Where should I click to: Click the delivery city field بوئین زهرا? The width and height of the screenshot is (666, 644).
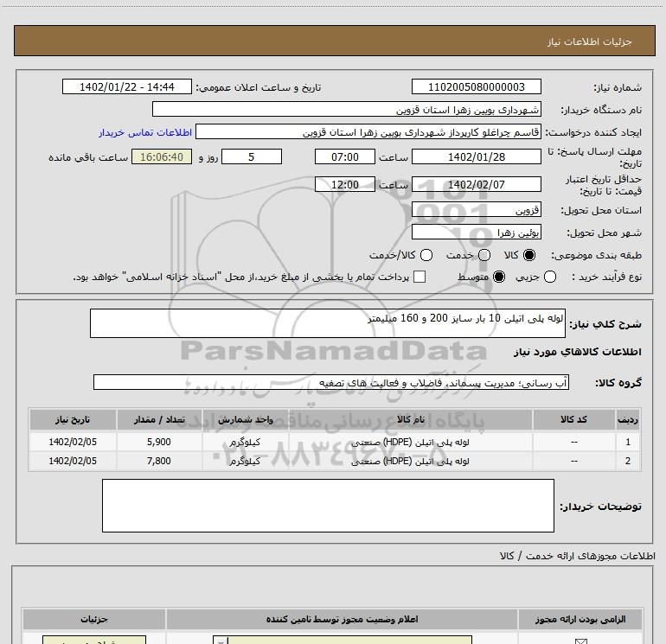(476, 233)
